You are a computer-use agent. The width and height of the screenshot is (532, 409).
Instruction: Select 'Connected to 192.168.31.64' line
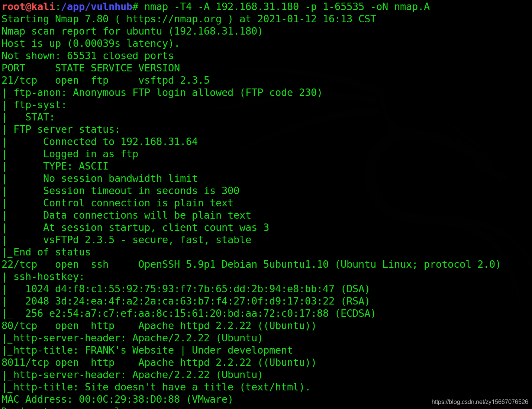(120, 142)
